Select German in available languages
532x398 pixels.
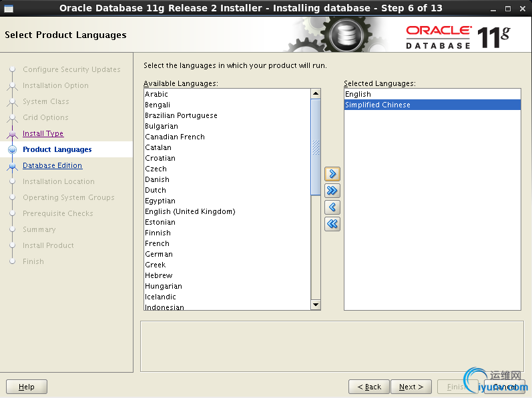(x=227, y=255)
